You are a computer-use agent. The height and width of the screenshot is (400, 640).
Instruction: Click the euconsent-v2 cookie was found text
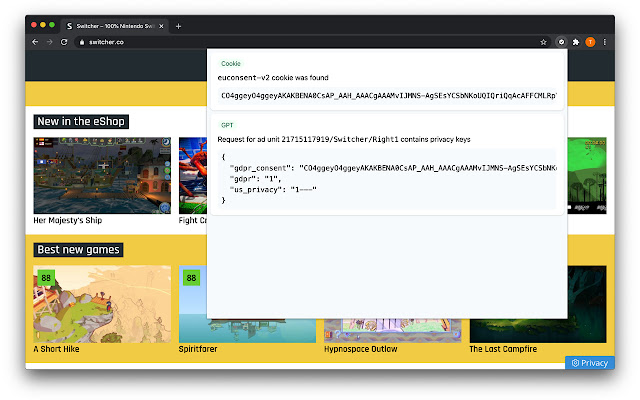pyautogui.click(x=273, y=78)
